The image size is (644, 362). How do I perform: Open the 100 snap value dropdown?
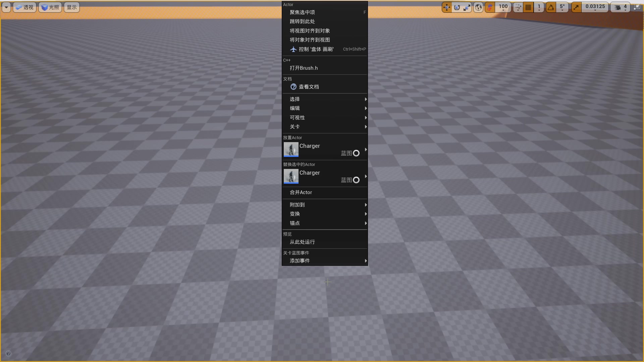[x=503, y=7]
